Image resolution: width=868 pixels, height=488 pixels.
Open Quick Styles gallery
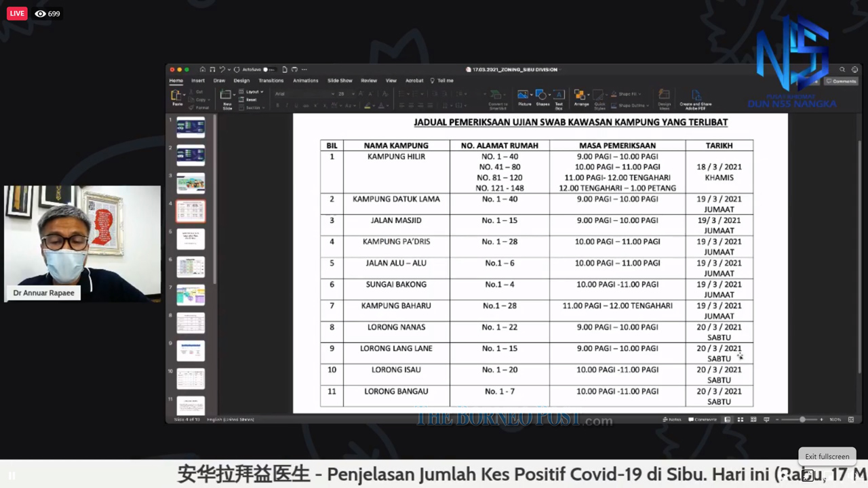599,99
